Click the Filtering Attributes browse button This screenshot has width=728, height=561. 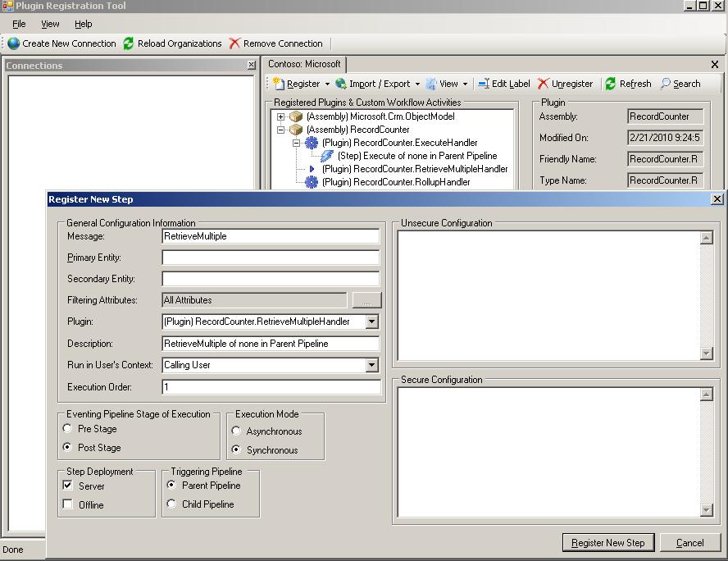(x=366, y=300)
